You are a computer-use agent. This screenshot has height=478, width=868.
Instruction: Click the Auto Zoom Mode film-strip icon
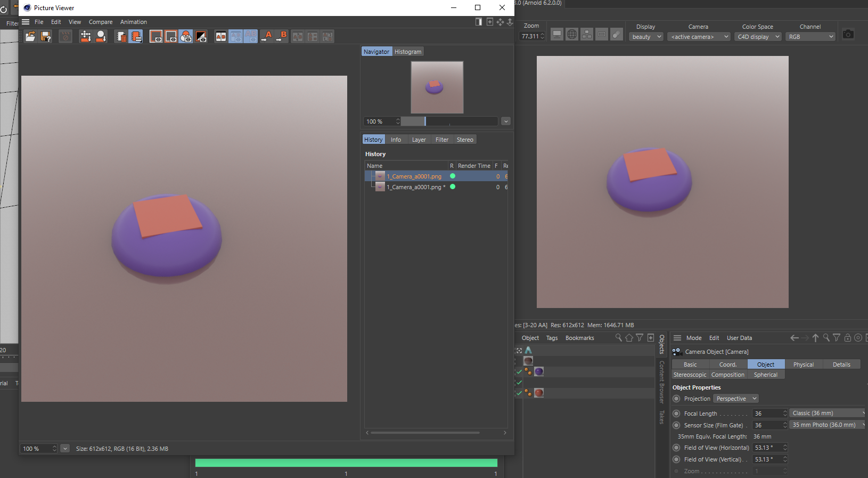click(x=136, y=36)
